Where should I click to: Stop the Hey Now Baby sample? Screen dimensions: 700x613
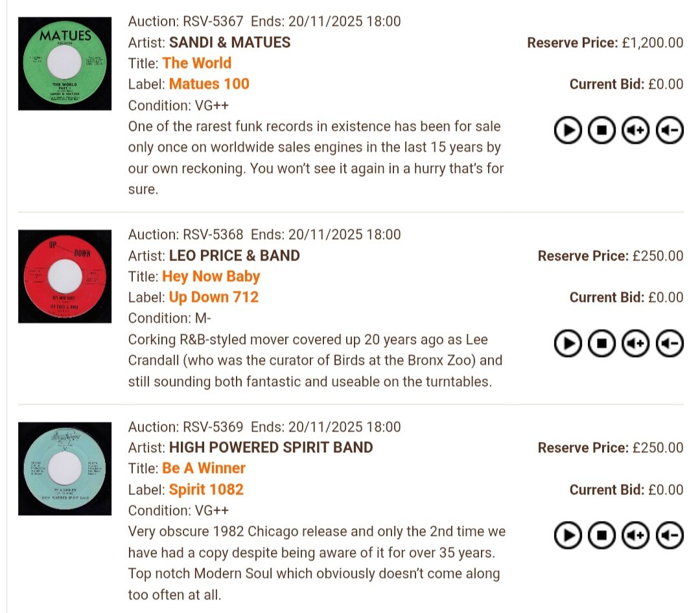pos(601,343)
